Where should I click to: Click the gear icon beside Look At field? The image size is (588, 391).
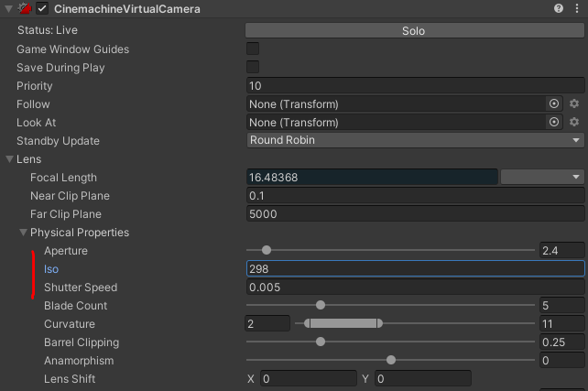point(574,123)
